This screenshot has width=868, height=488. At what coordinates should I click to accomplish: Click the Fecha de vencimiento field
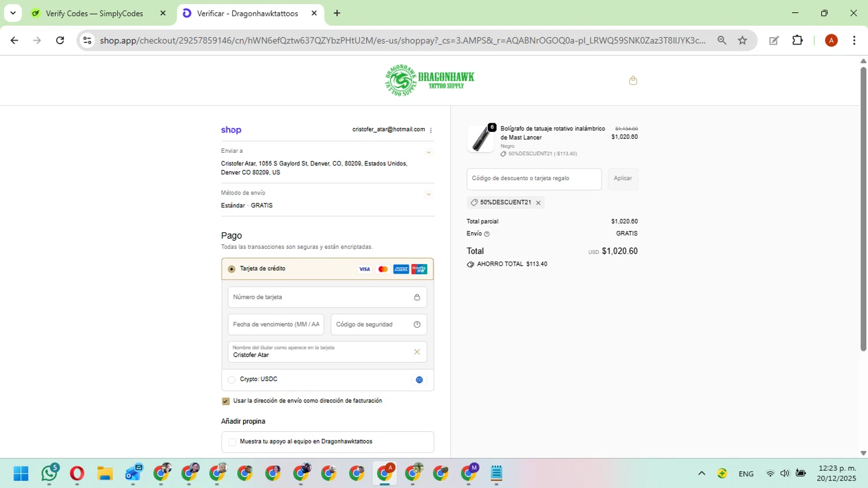(276, 325)
